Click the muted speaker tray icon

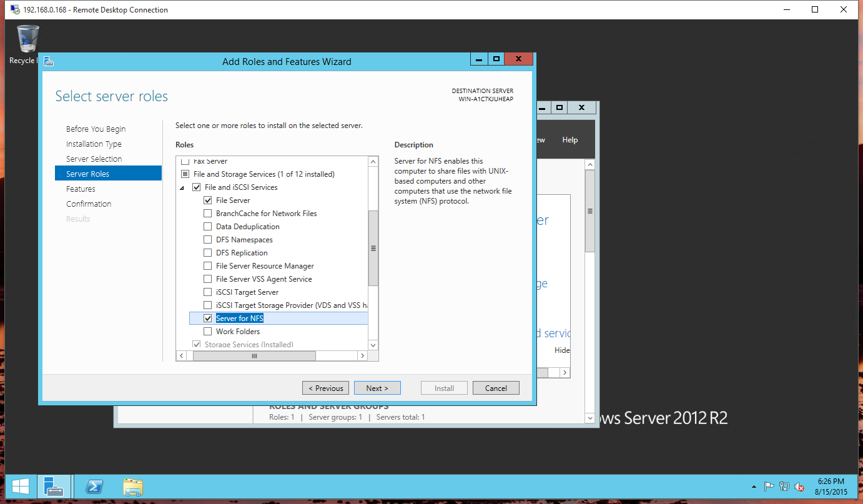click(799, 487)
